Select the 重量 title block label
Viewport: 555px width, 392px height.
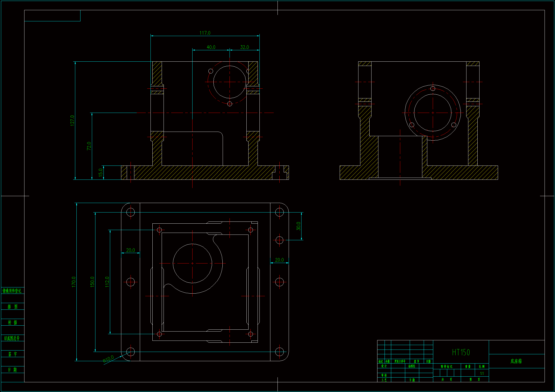pyautogui.click(x=468, y=367)
